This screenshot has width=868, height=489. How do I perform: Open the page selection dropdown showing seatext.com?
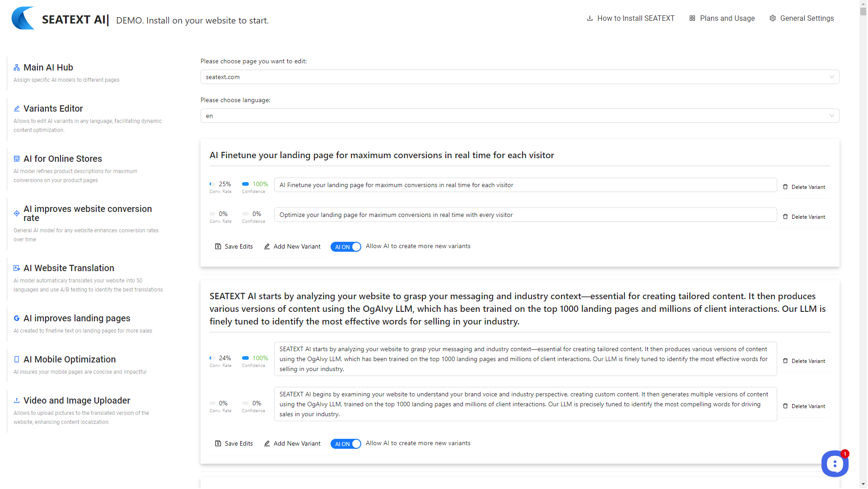coord(520,77)
